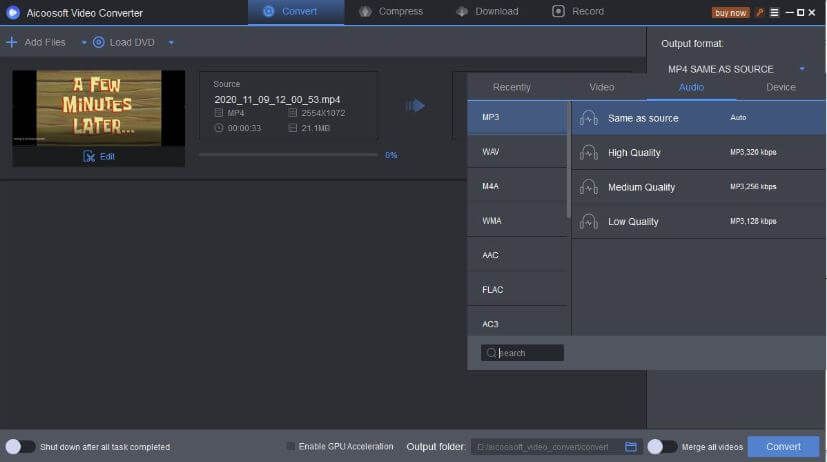Click the search magnifier icon
Image resolution: width=827 pixels, height=462 pixels.
[491, 353]
